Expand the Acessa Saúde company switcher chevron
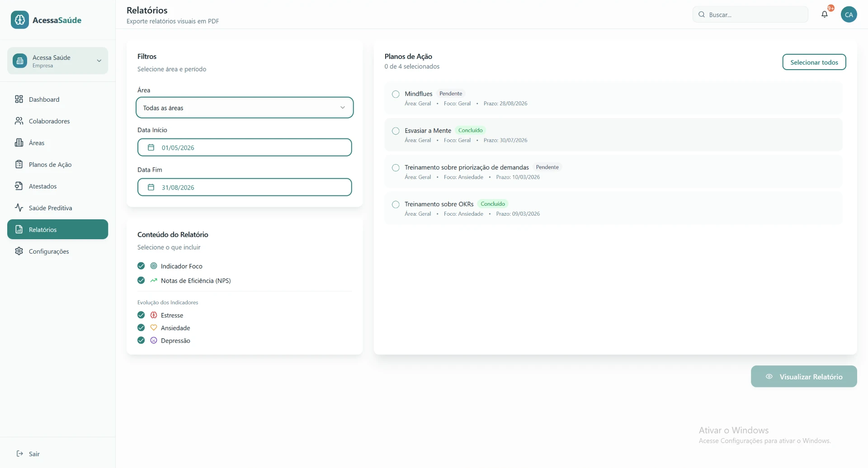This screenshot has height=468, width=868. click(99, 61)
